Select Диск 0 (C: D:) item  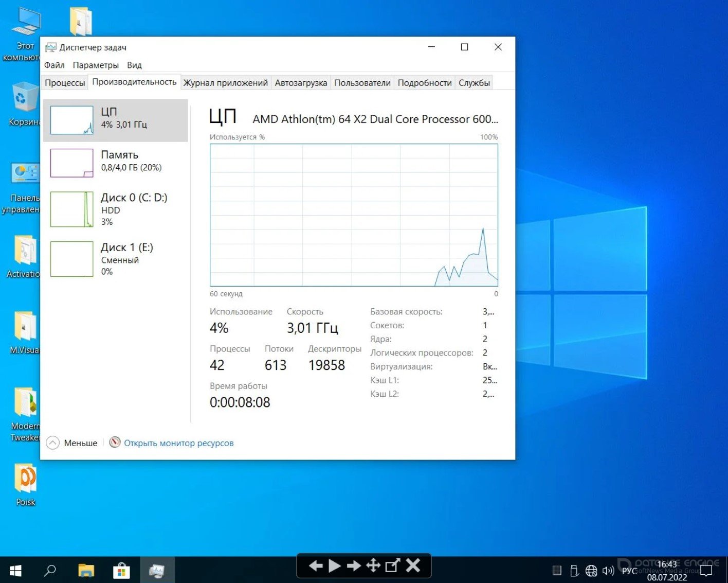coord(116,209)
